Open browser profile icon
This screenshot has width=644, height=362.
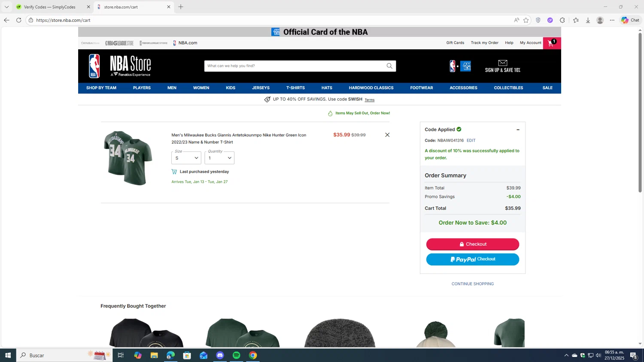(600, 20)
